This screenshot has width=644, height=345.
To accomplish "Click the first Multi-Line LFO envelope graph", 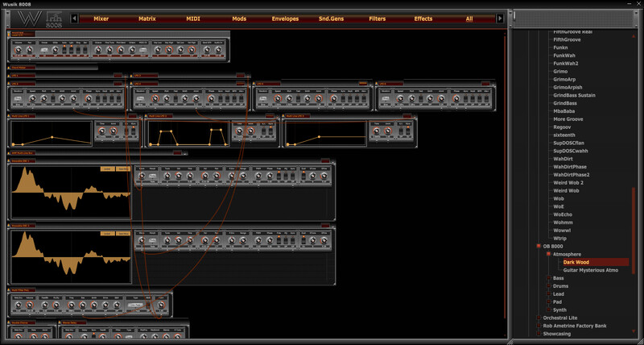I will 51,134.
